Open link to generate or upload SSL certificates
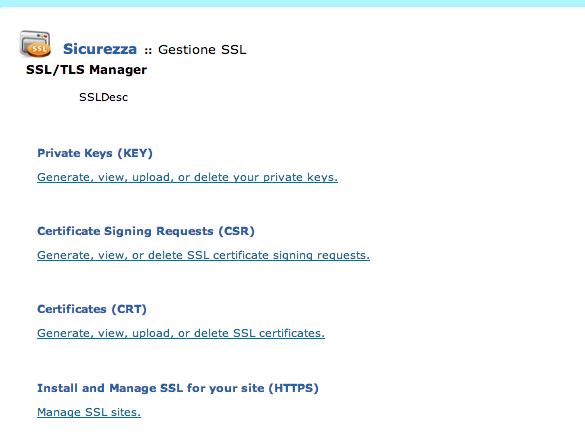Image resolution: width=585 pixels, height=436 pixels. (181, 333)
